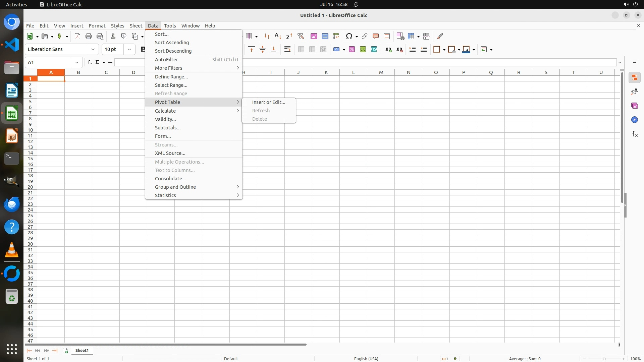The image size is (644, 362).
Task: Click the Insert Chart icon
Action: click(325, 36)
